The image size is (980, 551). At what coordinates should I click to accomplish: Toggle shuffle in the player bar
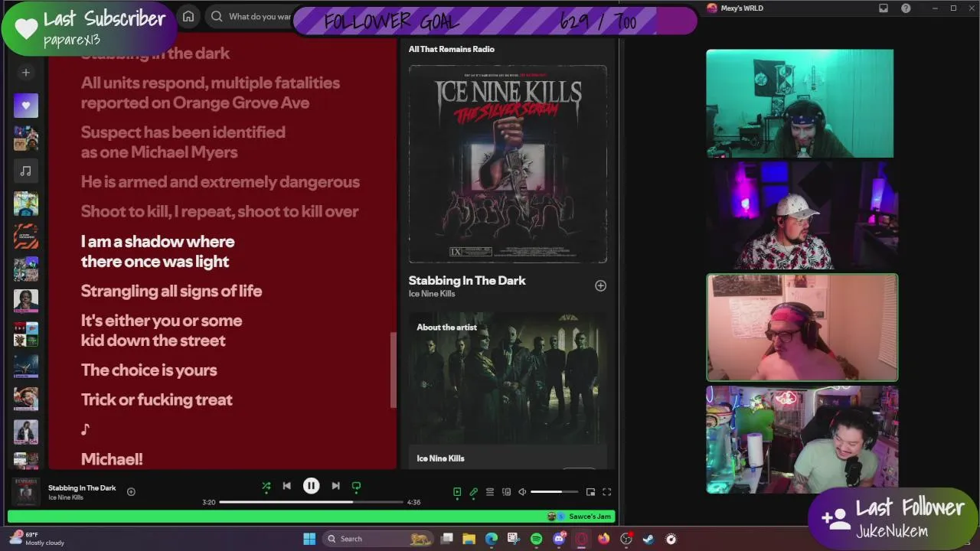pyautogui.click(x=266, y=486)
